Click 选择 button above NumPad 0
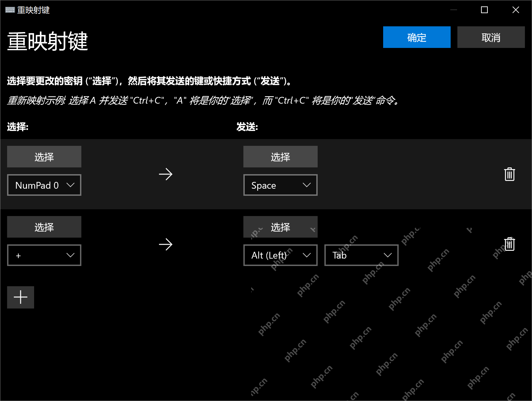This screenshot has width=532, height=401. 44,157
